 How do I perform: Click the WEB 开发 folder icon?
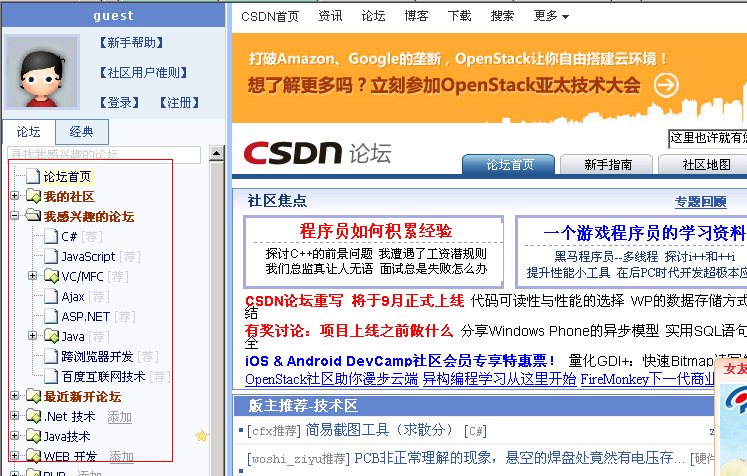pyautogui.click(x=33, y=456)
